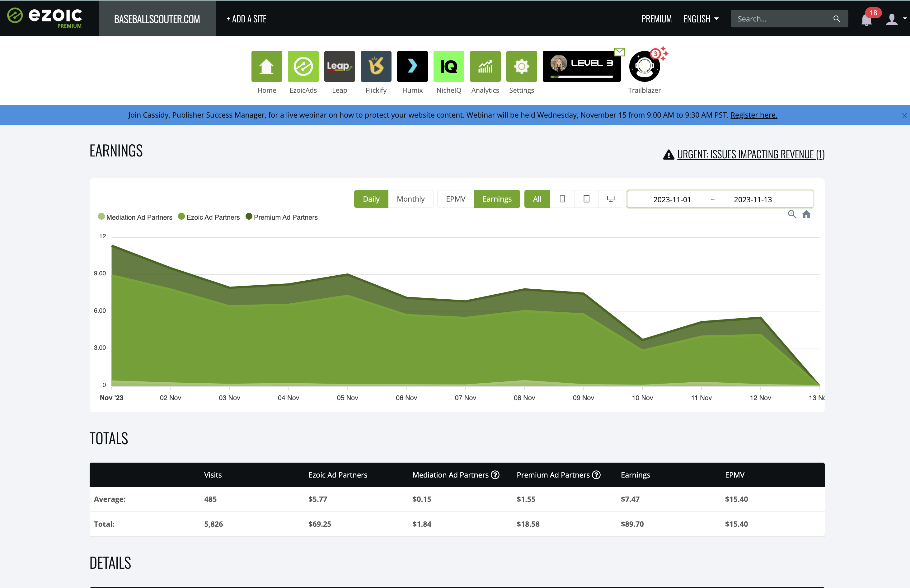Open the NicheIQ app icon

[449, 66]
